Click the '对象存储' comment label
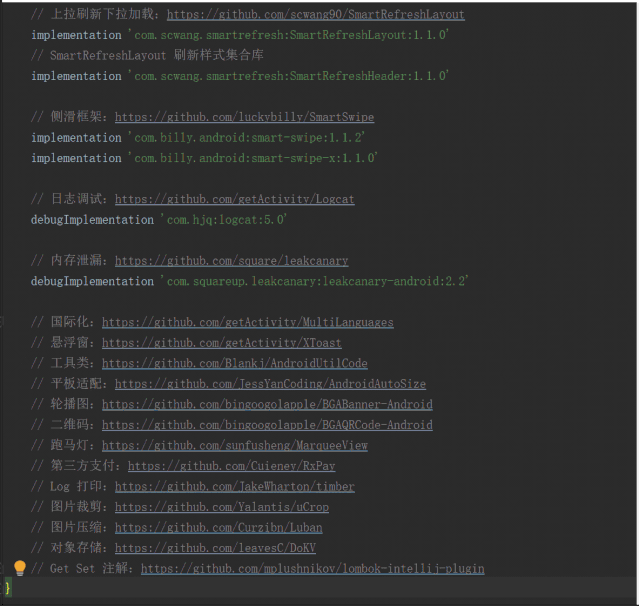The width and height of the screenshot is (639, 606). click(x=76, y=547)
